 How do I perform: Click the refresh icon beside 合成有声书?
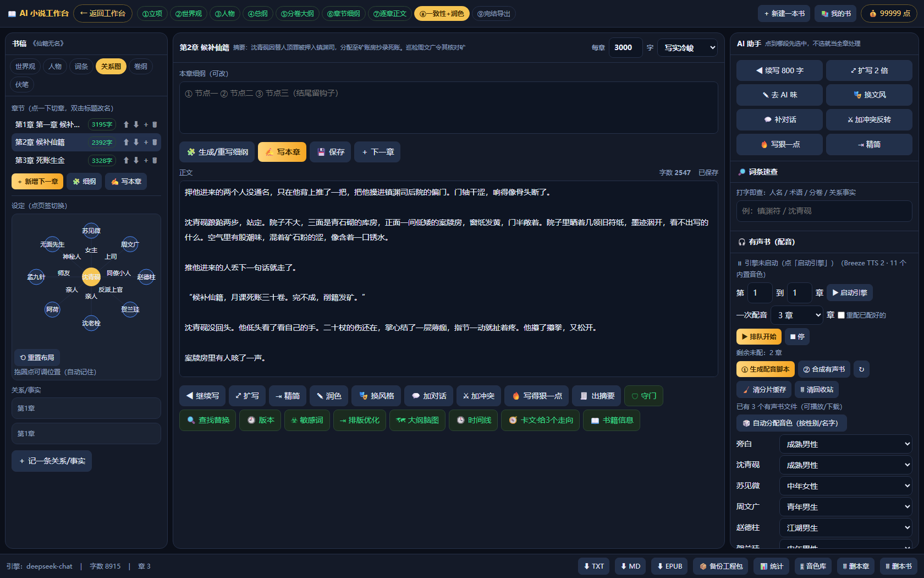(862, 369)
